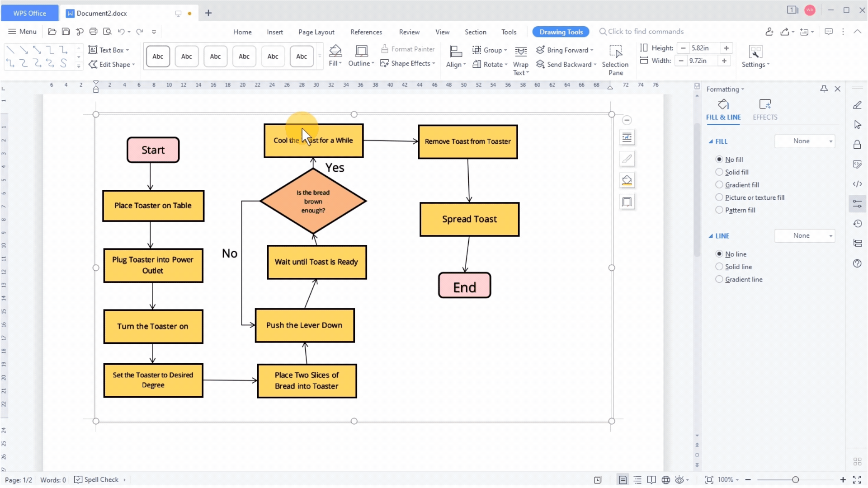
Task: Select the Solid fill radio option
Action: pyautogui.click(x=719, y=172)
